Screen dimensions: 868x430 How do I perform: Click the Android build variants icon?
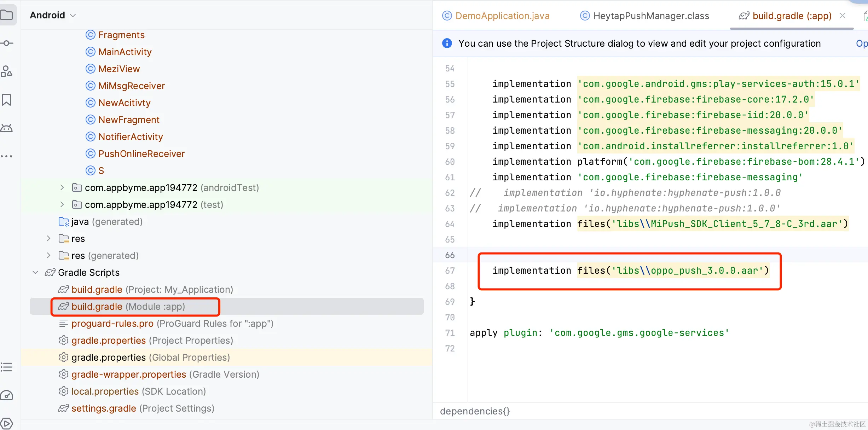coord(7,128)
